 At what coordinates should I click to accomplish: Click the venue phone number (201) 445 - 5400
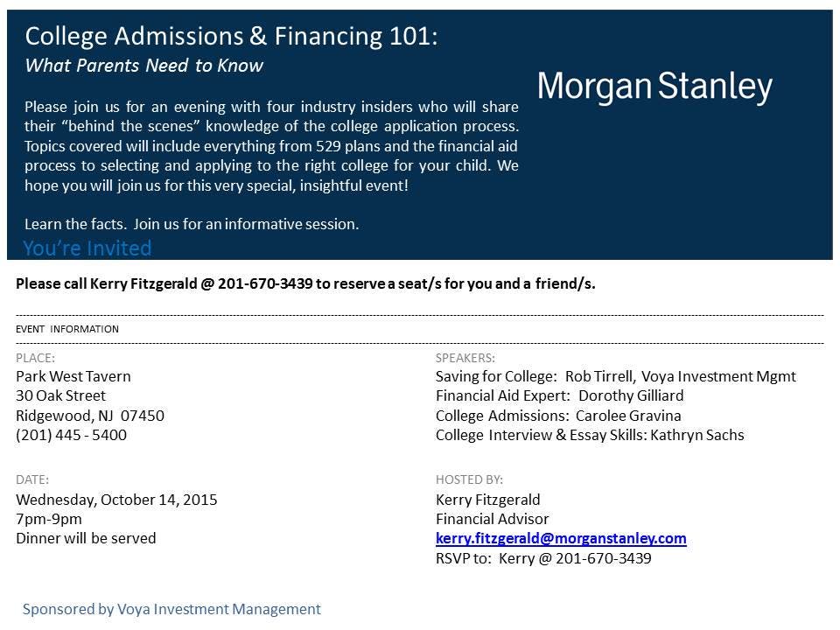pos(71,434)
